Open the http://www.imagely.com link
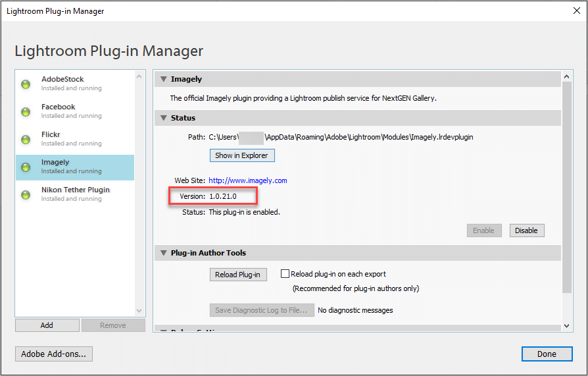588x376 pixels. (x=248, y=180)
